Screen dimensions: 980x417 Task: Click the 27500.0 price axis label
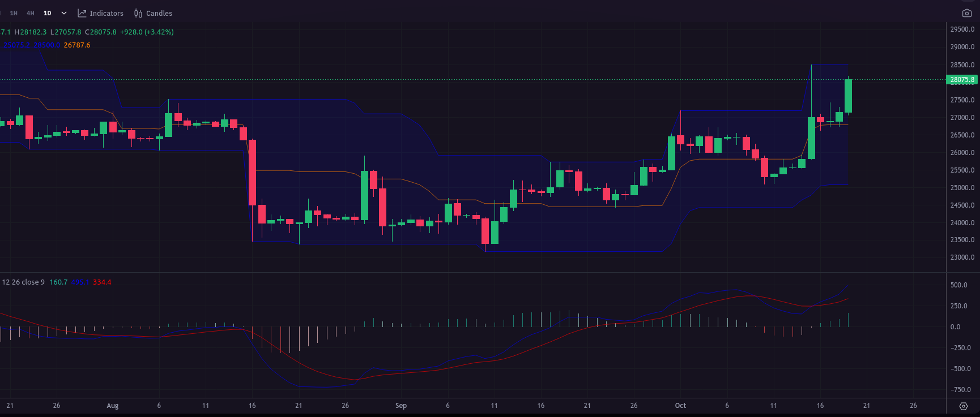962,100
